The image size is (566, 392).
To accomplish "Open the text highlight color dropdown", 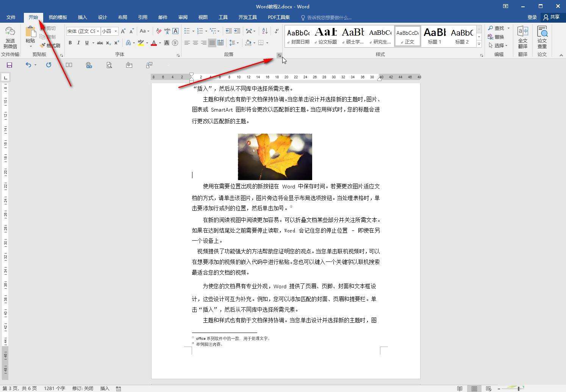I will (x=147, y=43).
